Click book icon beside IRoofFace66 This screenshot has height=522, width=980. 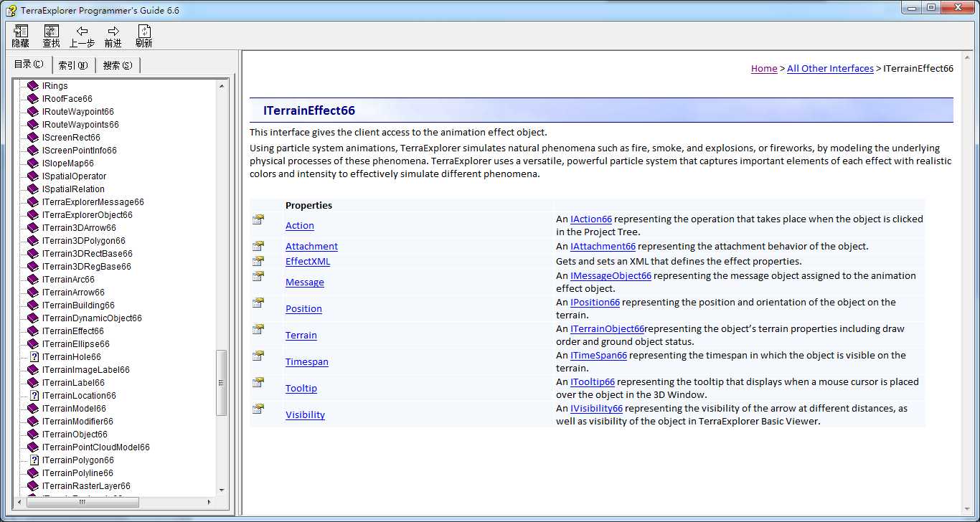33,99
